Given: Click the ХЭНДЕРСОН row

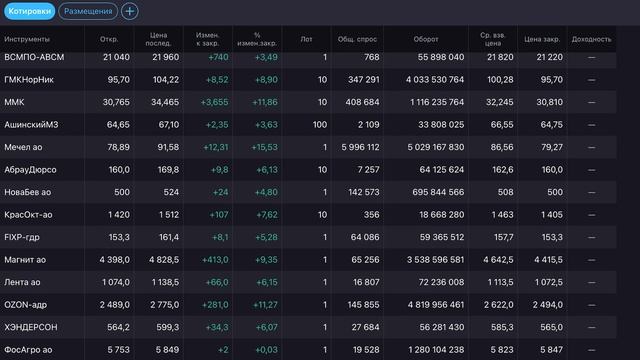Looking at the screenshot, I should coord(308,327).
